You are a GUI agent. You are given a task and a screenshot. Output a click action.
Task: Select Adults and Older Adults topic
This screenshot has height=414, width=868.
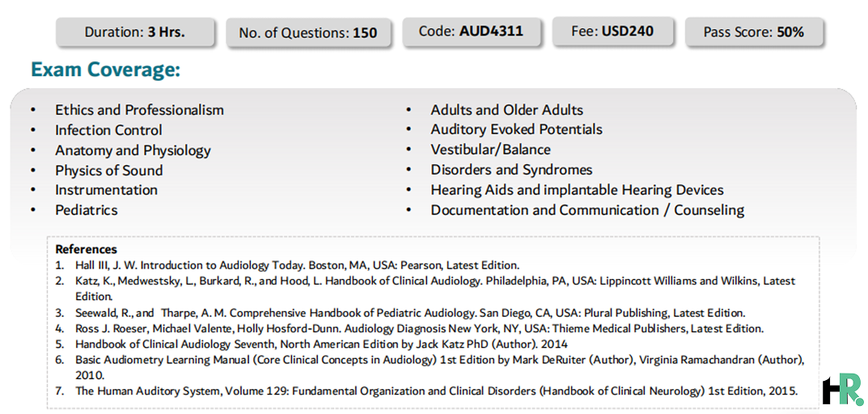(506, 110)
